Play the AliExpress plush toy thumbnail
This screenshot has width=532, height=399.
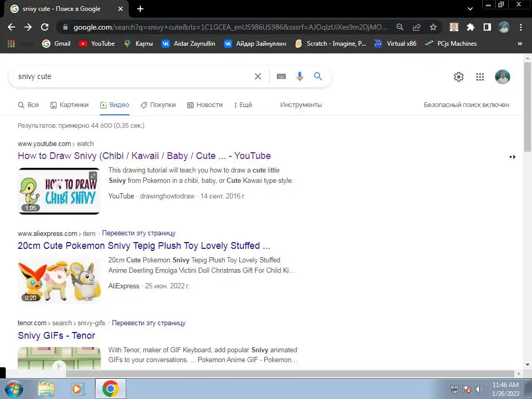click(59, 281)
